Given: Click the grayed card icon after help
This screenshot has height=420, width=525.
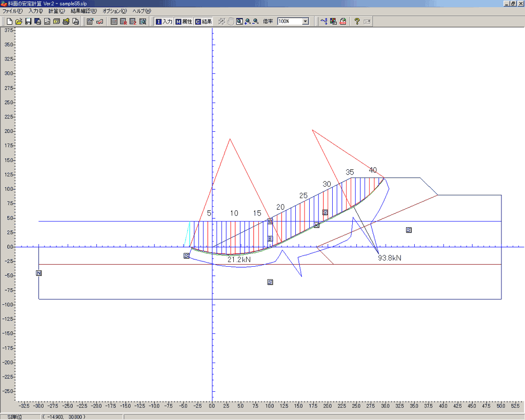Looking at the screenshot, I should 367,22.
